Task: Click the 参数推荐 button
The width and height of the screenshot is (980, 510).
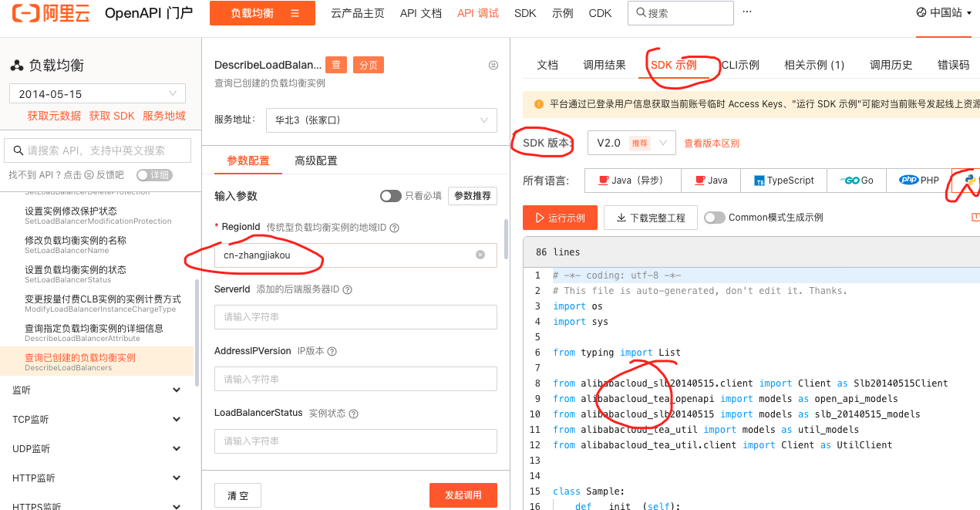Action: [x=473, y=196]
